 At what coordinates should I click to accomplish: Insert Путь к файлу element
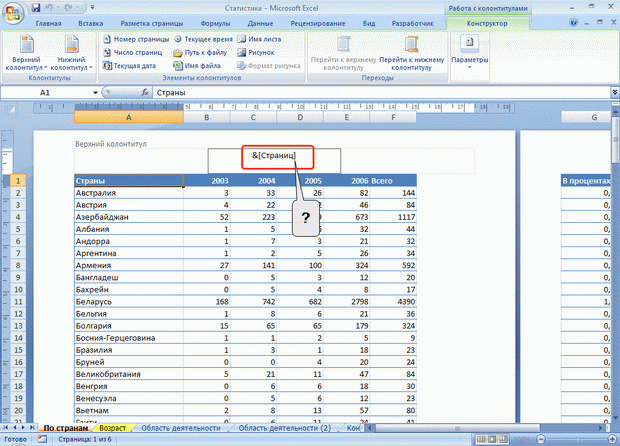click(200, 52)
